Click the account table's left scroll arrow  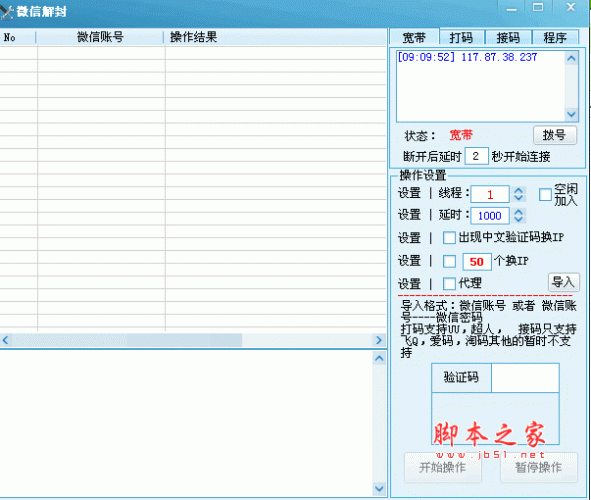5,340
